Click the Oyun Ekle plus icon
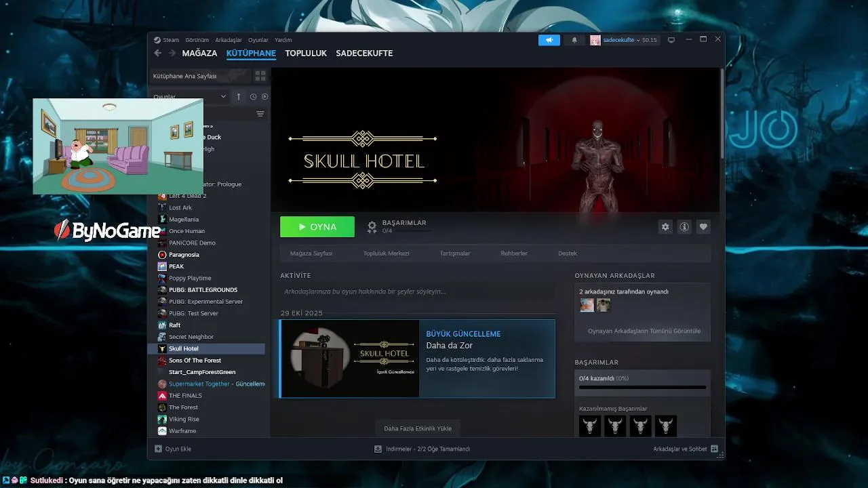The height and width of the screenshot is (488, 868). pyautogui.click(x=158, y=449)
